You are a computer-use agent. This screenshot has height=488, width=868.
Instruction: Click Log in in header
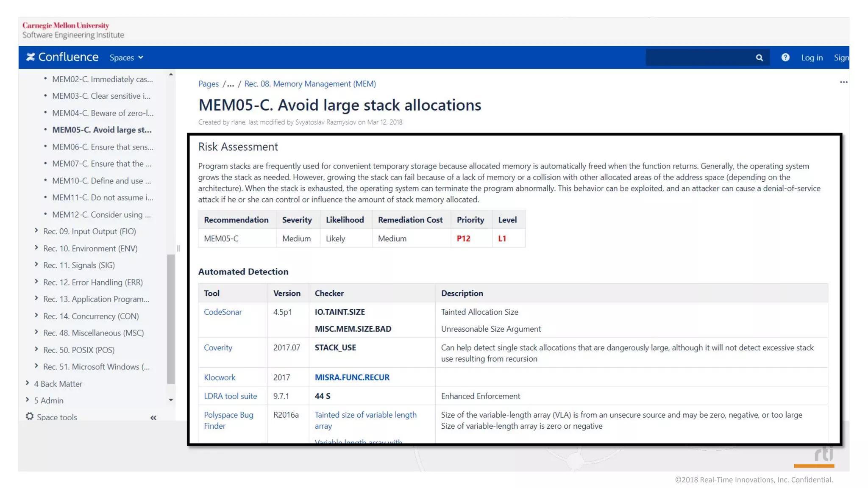click(812, 58)
